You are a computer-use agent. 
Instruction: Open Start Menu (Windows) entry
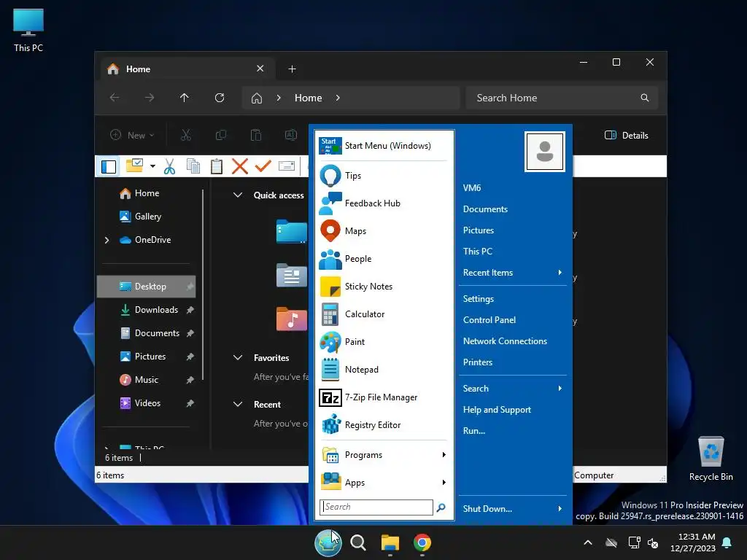[x=383, y=146]
